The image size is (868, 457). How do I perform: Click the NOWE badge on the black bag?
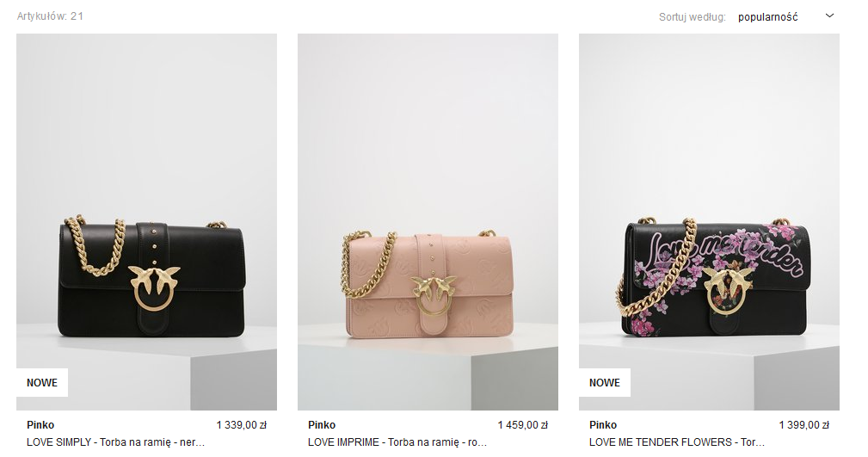(42, 383)
